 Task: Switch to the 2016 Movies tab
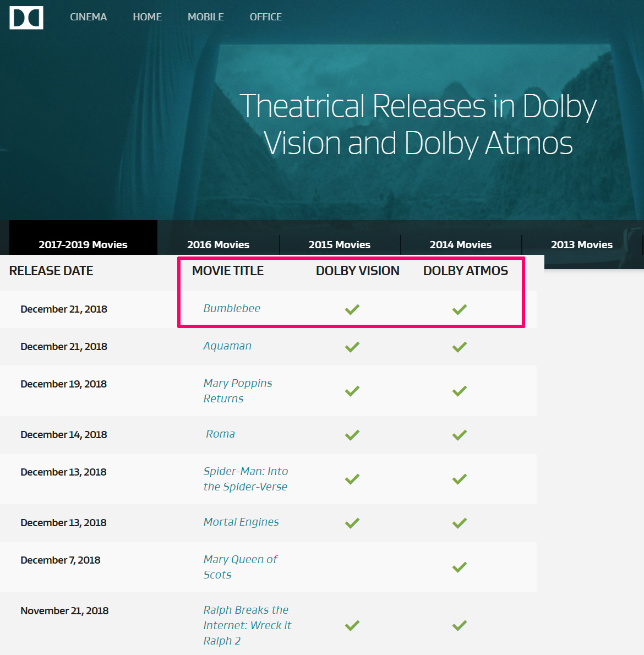coord(218,244)
